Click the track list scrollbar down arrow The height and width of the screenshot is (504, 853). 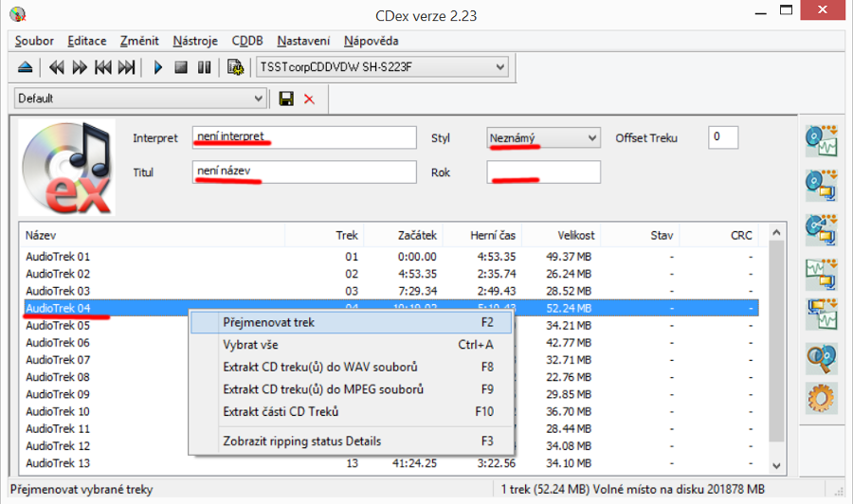coord(777,466)
